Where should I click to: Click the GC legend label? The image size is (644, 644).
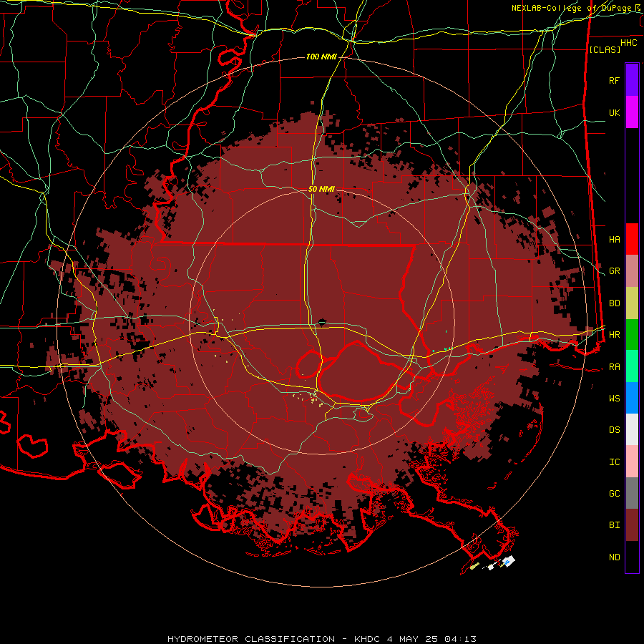[614, 494]
